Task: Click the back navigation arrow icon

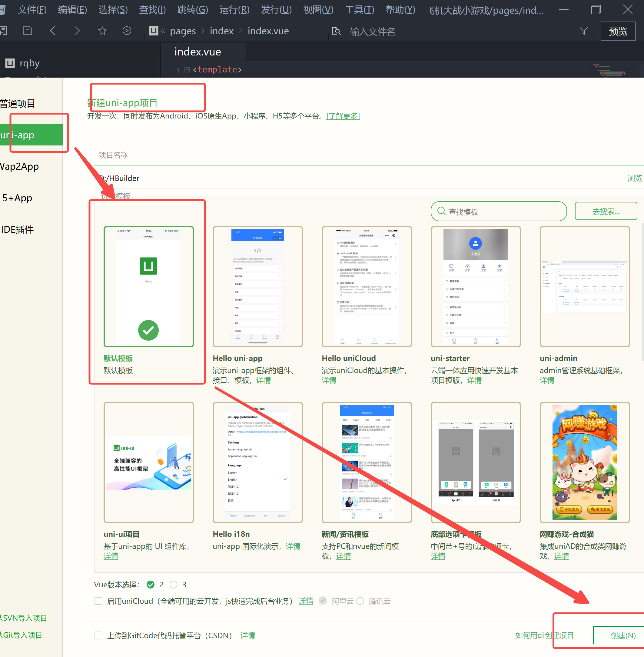Action: coord(52,31)
